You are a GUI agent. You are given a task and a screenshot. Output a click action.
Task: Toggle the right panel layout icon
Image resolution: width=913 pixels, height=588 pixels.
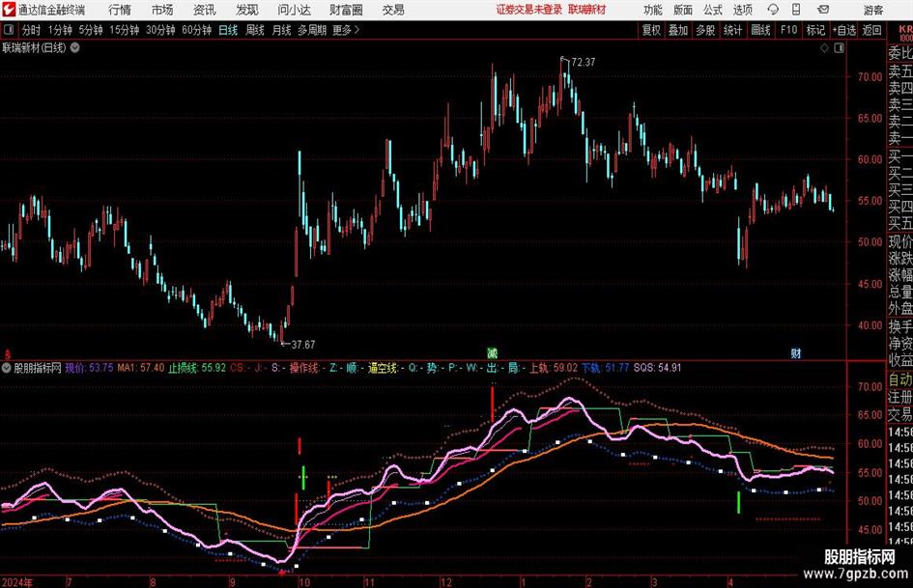pos(839,48)
